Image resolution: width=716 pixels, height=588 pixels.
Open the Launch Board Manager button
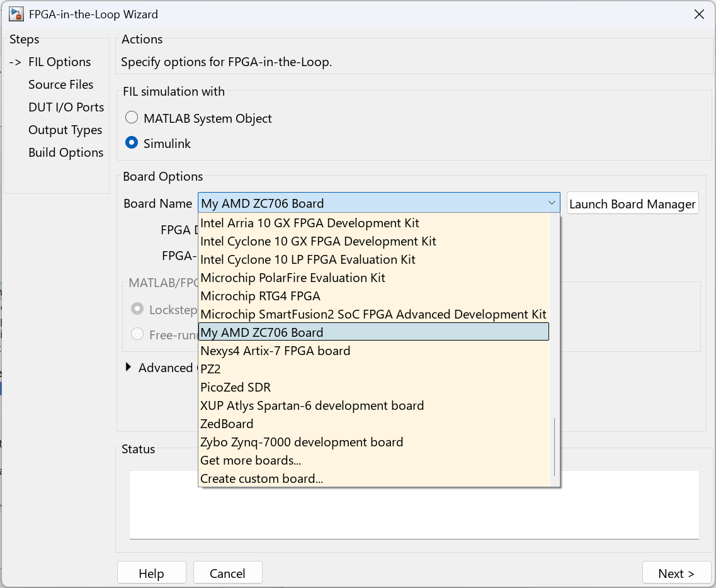(x=632, y=204)
